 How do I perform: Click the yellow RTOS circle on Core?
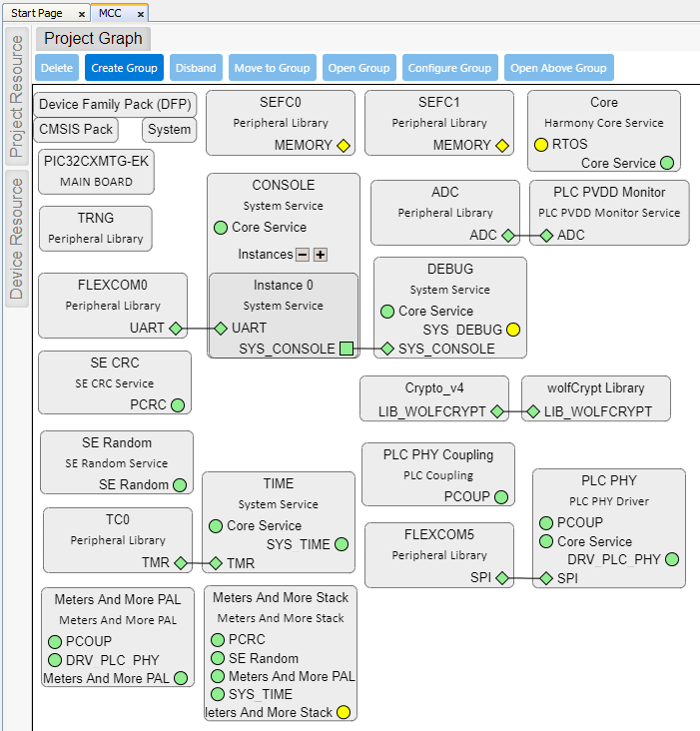tap(541, 145)
